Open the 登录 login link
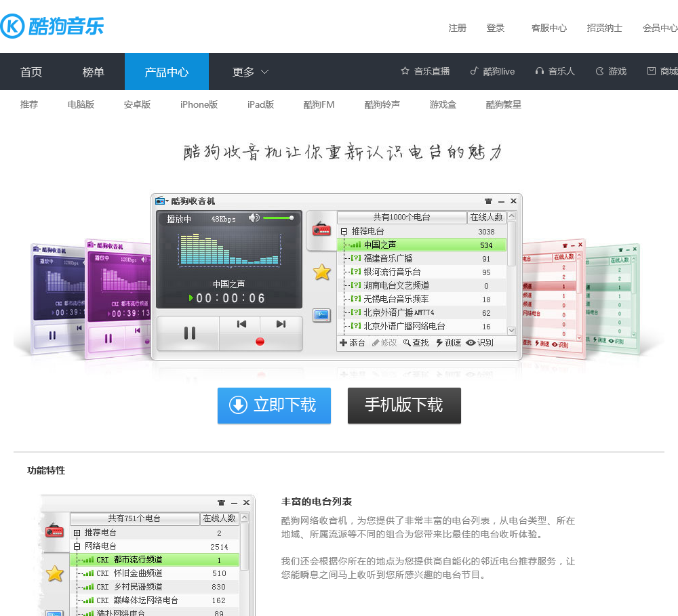The image size is (678, 616). 495,28
